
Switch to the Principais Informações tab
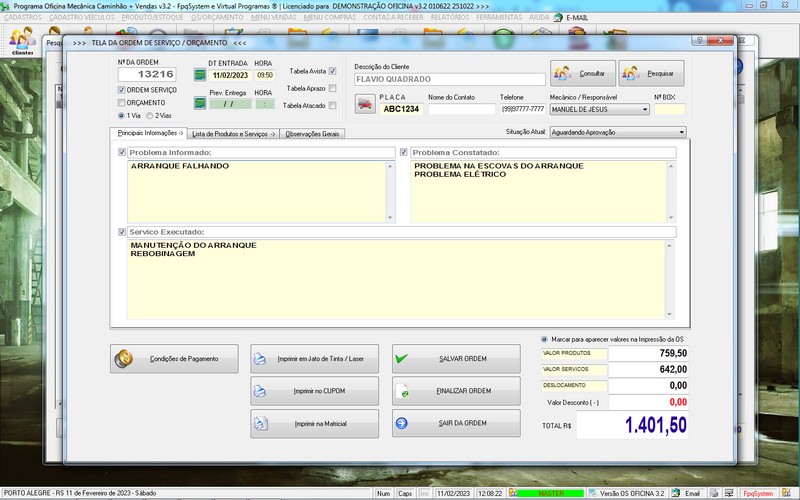[x=149, y=133]
